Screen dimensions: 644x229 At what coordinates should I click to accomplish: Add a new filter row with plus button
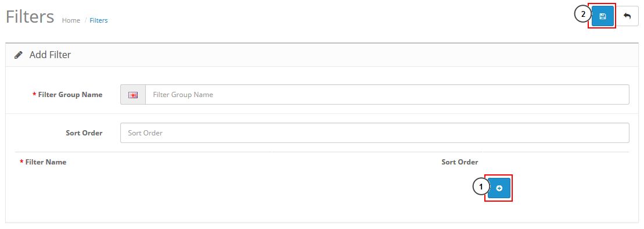(499, 188)
